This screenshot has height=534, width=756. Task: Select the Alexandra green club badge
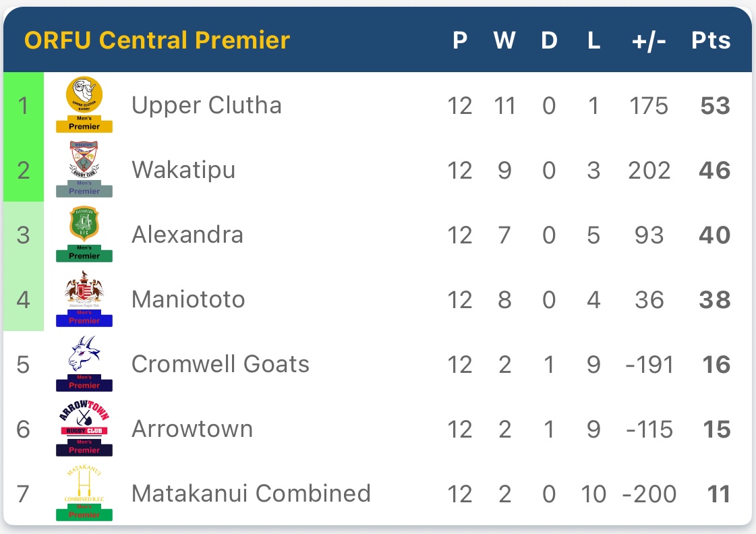84,233
